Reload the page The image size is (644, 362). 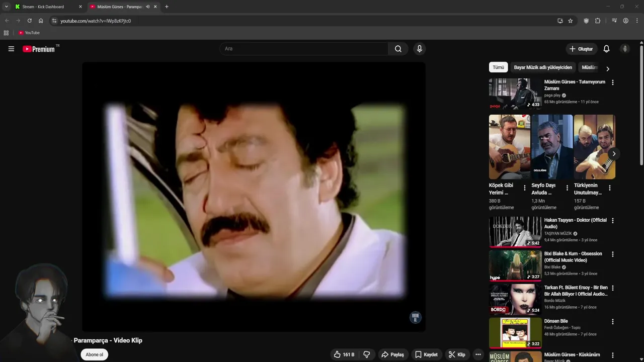tap(29, 21)
